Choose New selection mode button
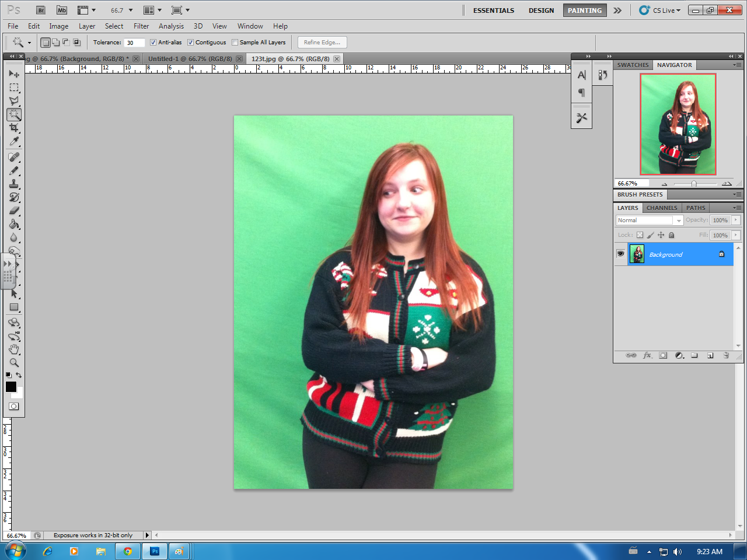The width and height of the screenshot is (747, 560). [46, 42]
